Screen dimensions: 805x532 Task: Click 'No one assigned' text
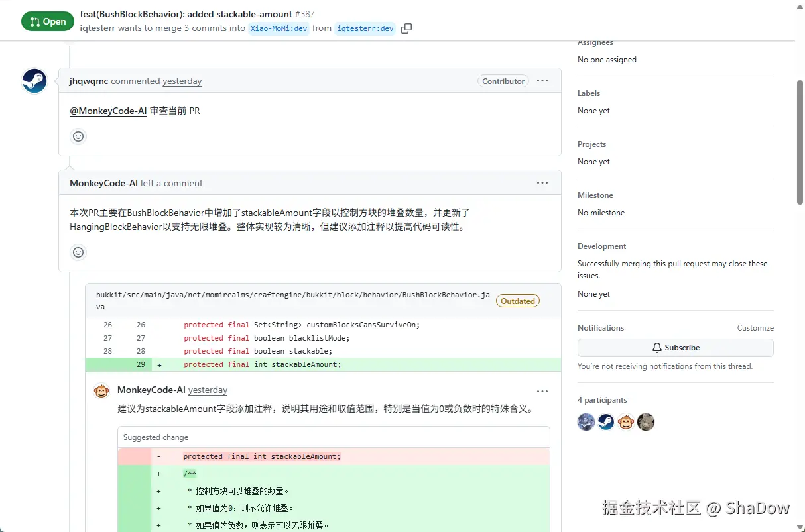point(607,60)
